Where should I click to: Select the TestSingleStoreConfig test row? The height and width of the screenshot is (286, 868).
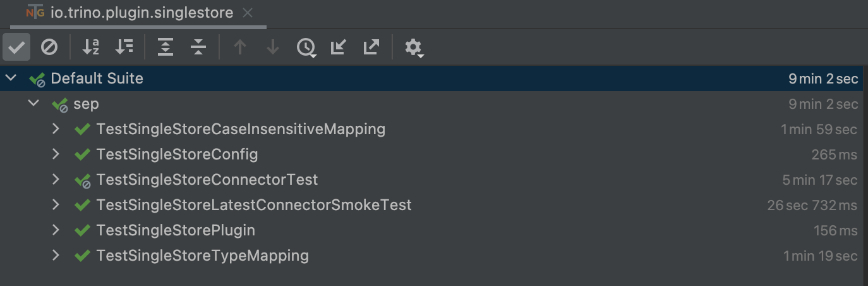pyautogui.click(x=177, y=154)
